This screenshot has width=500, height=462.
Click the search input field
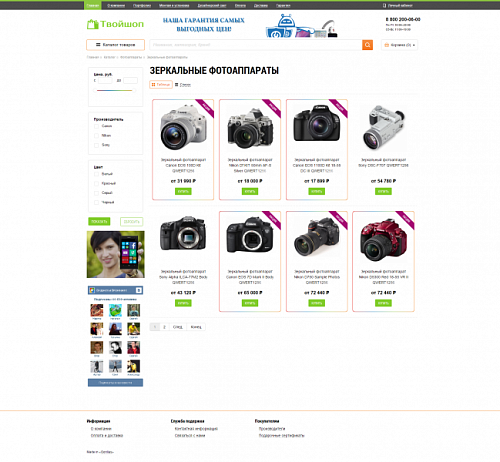pyautogui.click(x=256, y=45)
